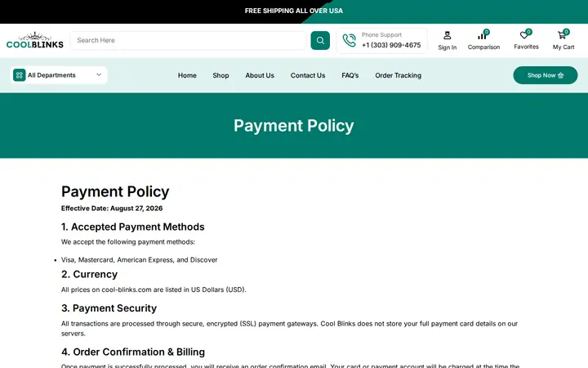
Task: Open Order Tracking page
Action: tap(398, 75)
